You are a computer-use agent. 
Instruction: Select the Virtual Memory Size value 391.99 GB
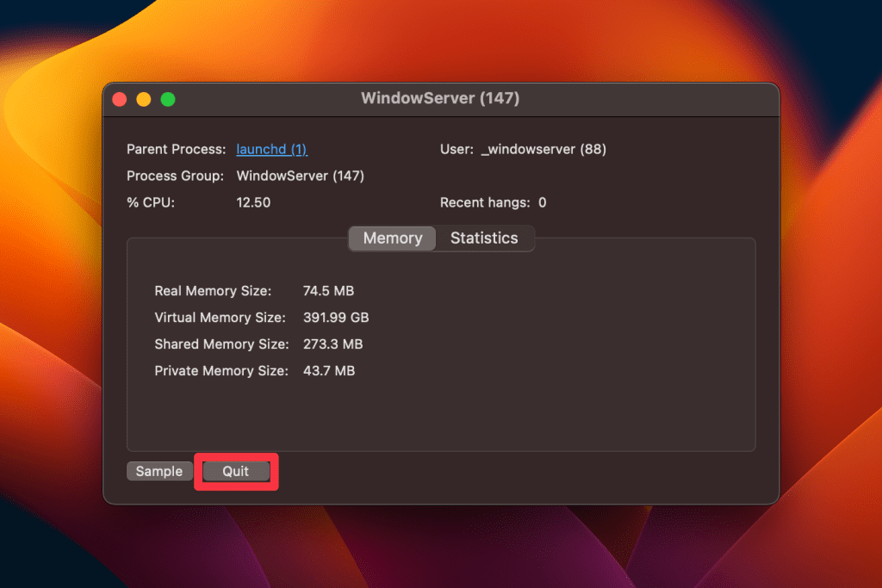click(336, 318)
